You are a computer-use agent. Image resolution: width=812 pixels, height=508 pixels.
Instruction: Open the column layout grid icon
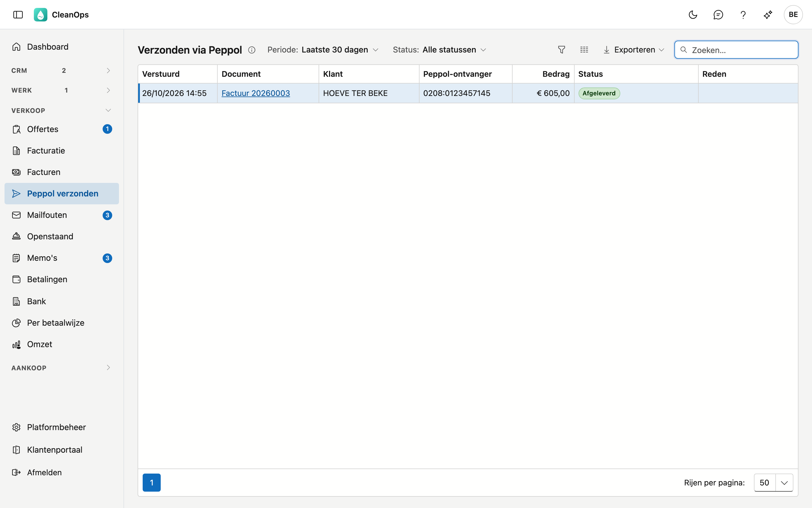584,50
